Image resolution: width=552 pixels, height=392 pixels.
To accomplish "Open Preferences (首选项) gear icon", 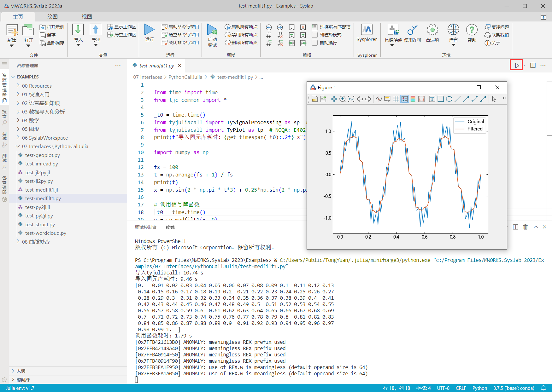I will pyautogui.click(x=432, y=30).
